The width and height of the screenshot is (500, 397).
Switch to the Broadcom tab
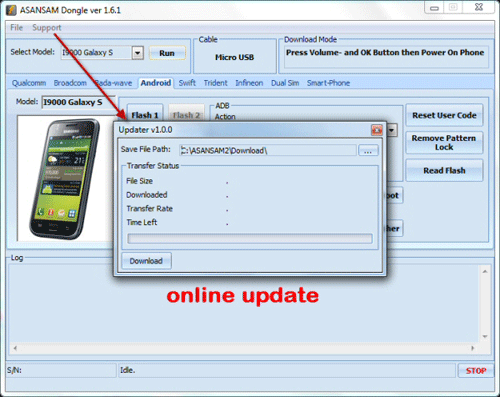(x=70, y=83)
